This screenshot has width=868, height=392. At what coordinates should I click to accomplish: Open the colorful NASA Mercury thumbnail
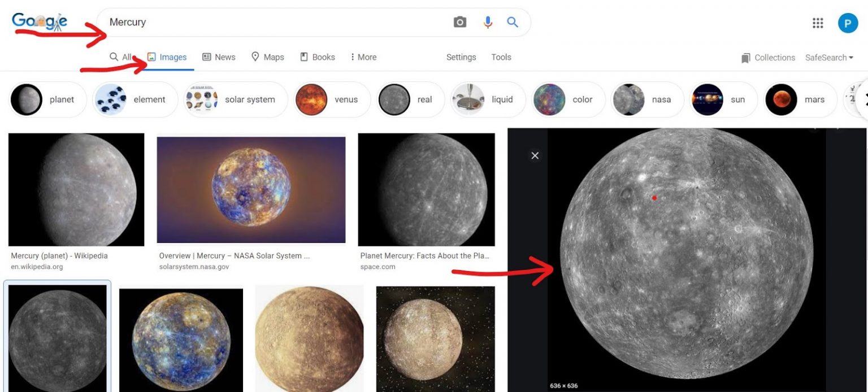tap(251, 190)
